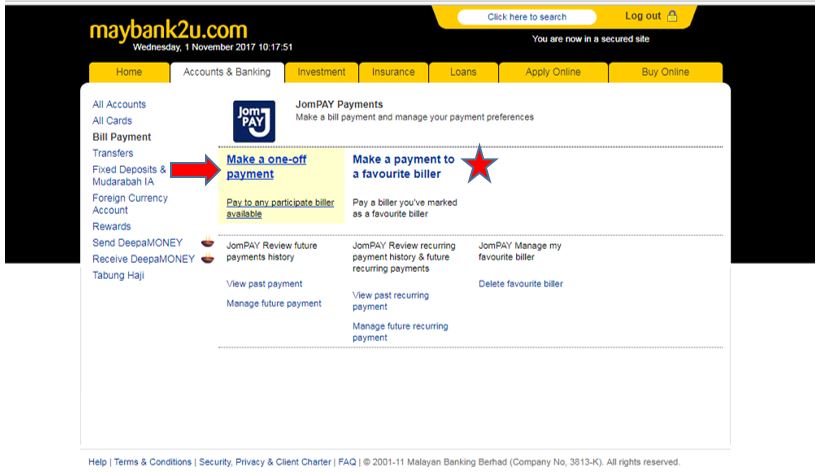Click the 'JomPAY Payments' heading text
This screenshot has width=819, height=473.
[x=339, y=104]
